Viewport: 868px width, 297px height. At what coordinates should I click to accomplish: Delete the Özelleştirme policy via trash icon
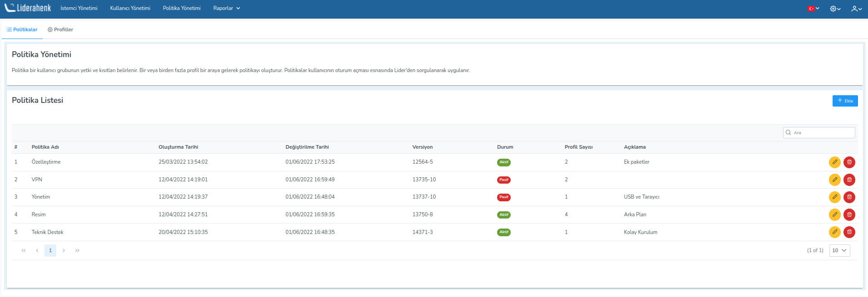(x=849, y=162)
